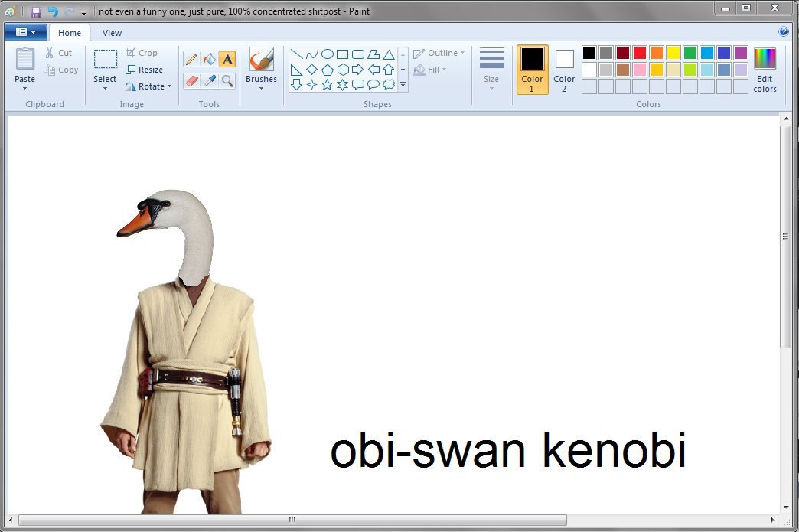
Task: Click the Undo arrow in title bar
Action: (x=53, y=11)
